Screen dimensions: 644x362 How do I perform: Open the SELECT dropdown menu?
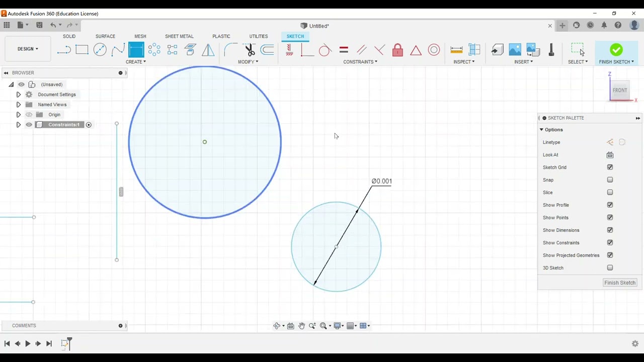578,62
